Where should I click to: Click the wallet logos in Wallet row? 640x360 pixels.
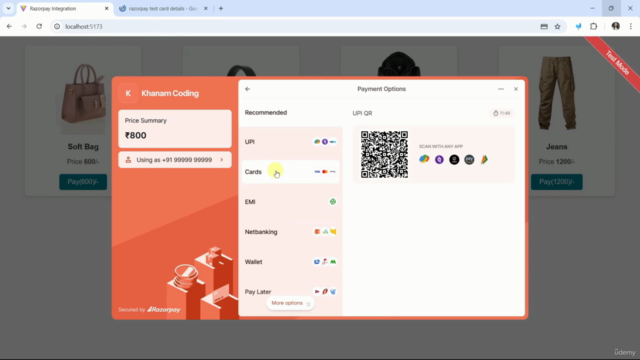click(325, 262)
